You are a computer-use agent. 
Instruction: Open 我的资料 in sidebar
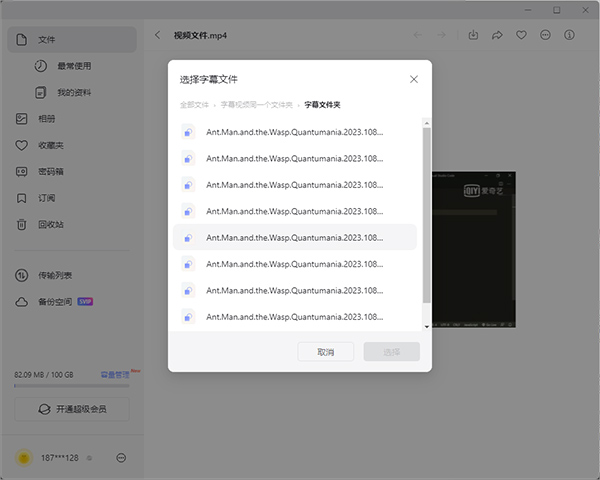click(x=74, y=92)
